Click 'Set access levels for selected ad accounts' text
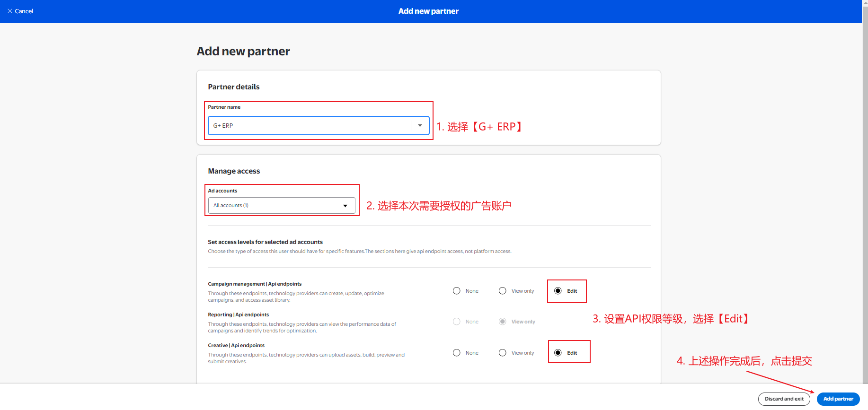This screenshot has height=410, width=868. coord(265,242)
